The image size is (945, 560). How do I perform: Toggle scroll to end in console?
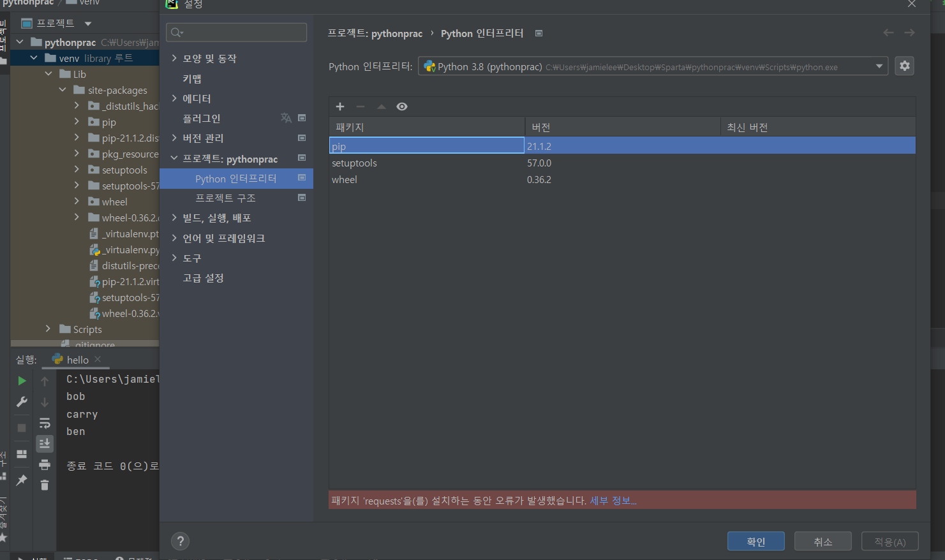45,443
